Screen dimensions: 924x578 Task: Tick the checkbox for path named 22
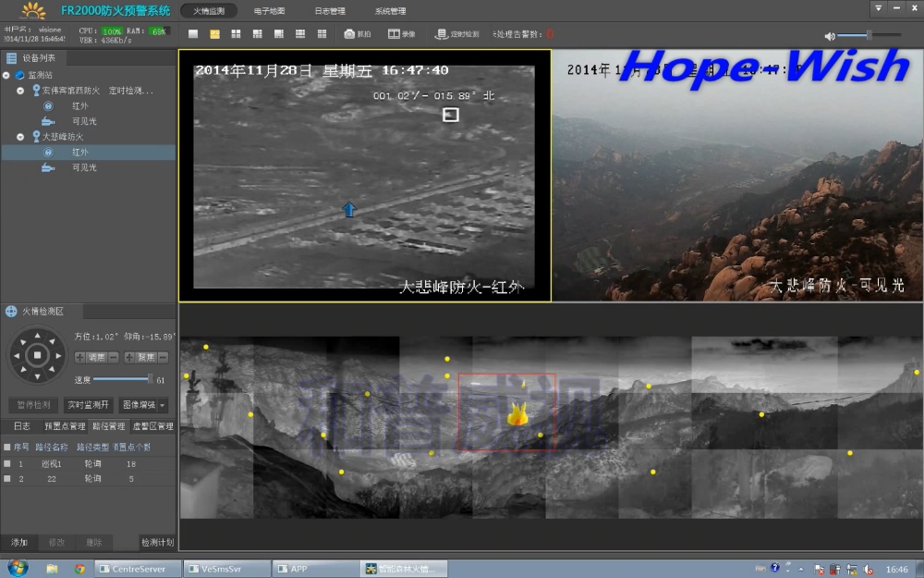(6, 479)
